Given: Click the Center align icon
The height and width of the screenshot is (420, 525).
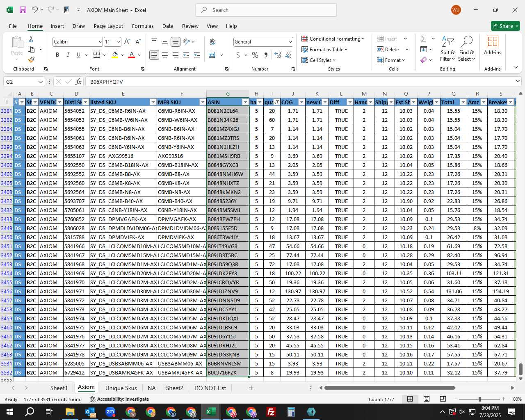Looking at the screenshot, I should [x=165, y=55].
